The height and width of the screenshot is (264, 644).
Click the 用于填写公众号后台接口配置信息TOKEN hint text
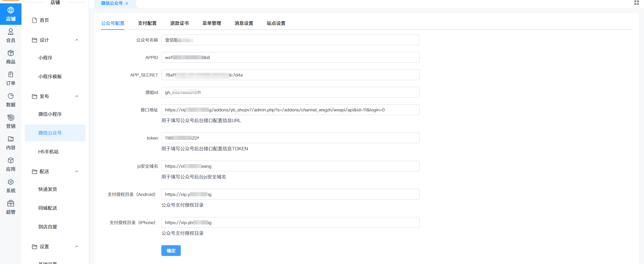coord(205,149)
